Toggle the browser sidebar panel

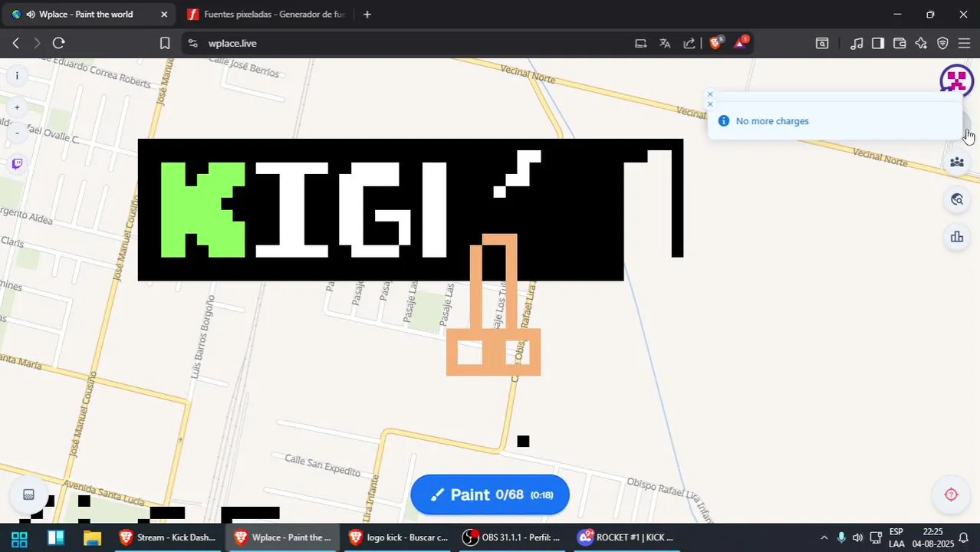(878, 43)
